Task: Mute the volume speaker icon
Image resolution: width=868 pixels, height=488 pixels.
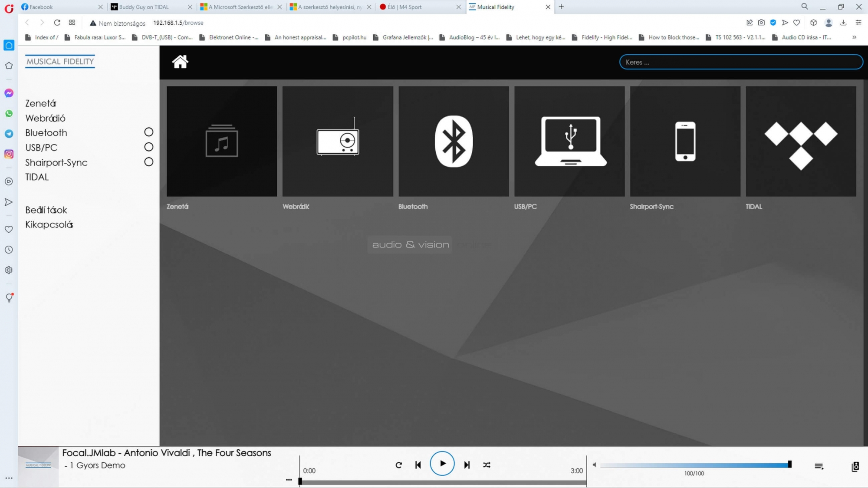Action: (x=594, y=465)
